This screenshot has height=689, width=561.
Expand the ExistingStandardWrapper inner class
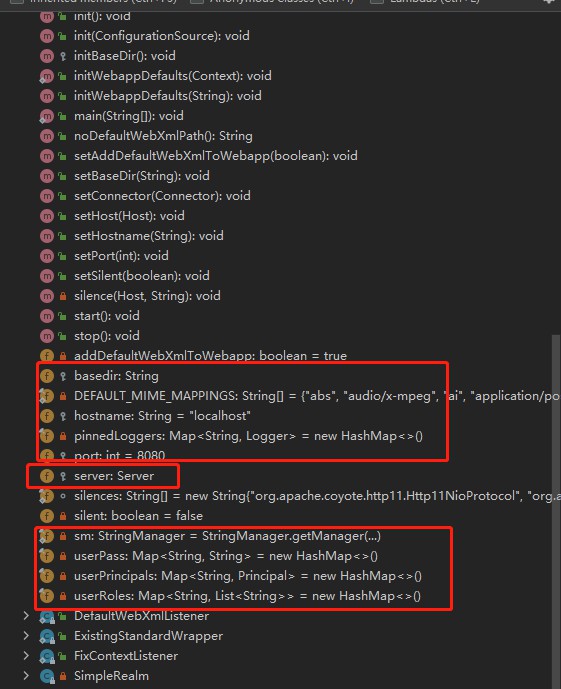coord(26,635)
